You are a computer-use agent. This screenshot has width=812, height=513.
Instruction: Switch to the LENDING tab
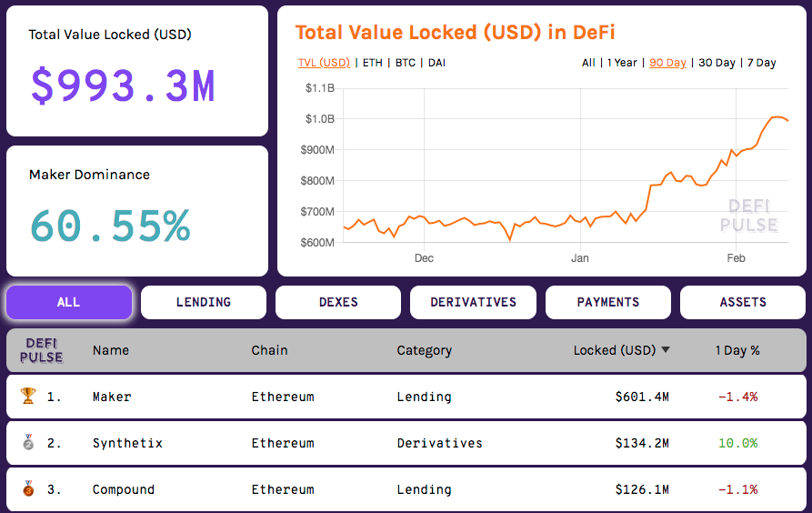204,302
